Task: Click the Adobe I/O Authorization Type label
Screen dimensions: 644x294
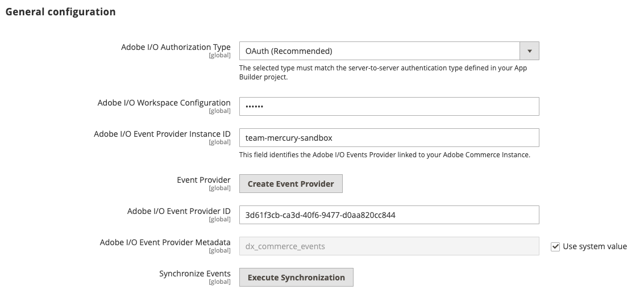Action: [176, 47]
